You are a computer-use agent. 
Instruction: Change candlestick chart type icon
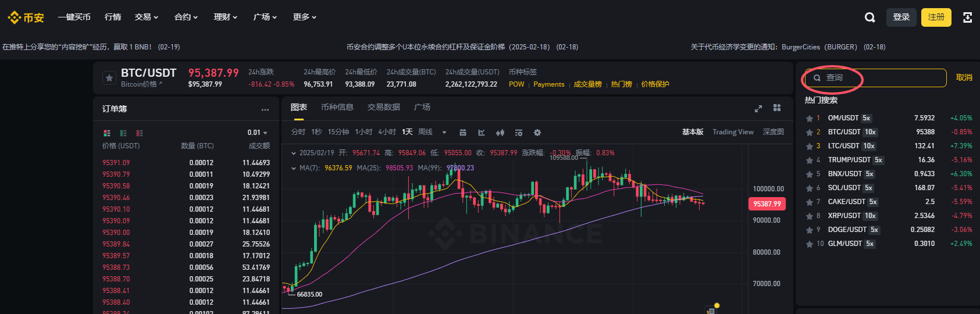pos(500,133)
